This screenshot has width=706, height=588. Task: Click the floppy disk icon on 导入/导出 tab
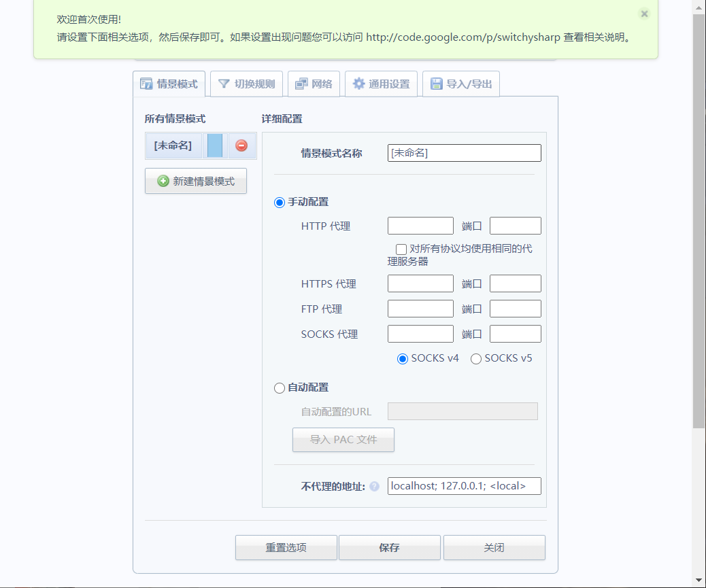point(435,83)
